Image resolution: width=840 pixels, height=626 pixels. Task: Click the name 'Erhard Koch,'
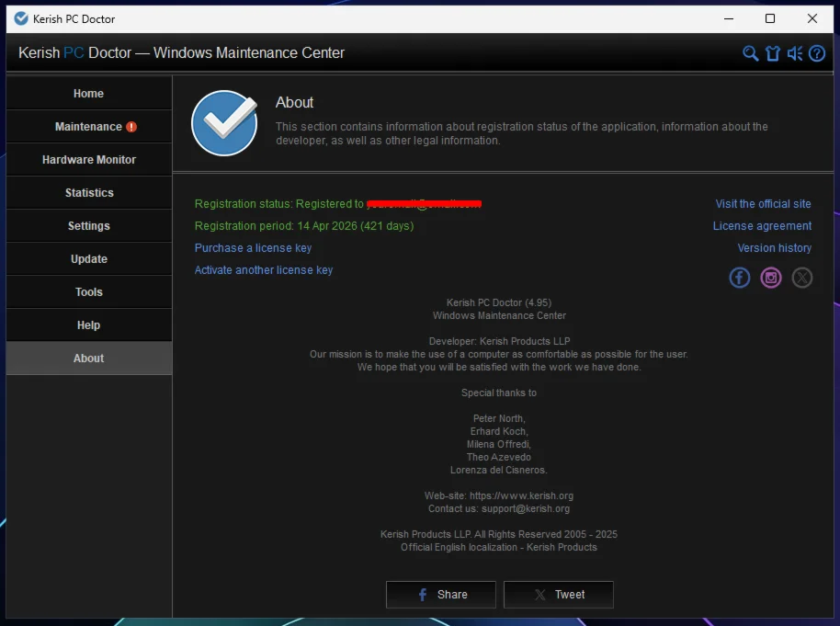(499, 431)
